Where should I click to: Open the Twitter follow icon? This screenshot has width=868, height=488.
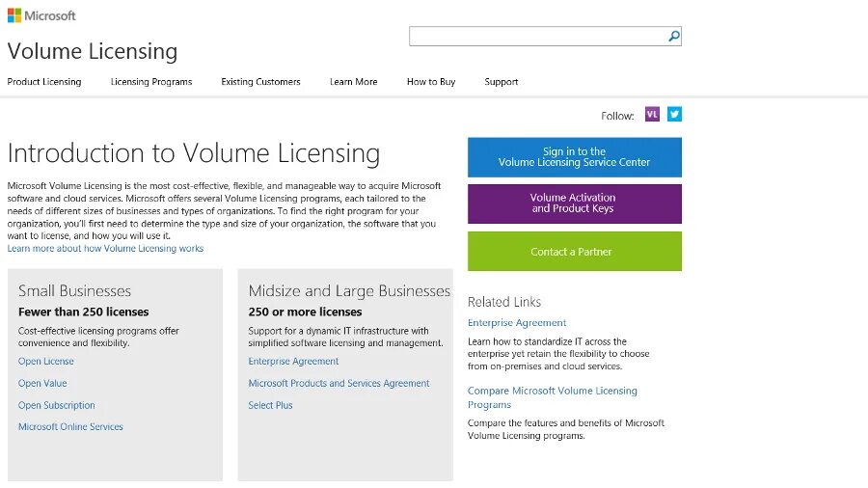click(x=674, y=114)
